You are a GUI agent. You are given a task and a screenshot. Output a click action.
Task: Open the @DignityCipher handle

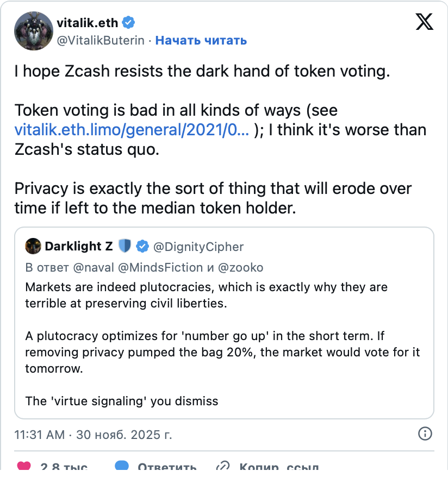coord(198,247)
